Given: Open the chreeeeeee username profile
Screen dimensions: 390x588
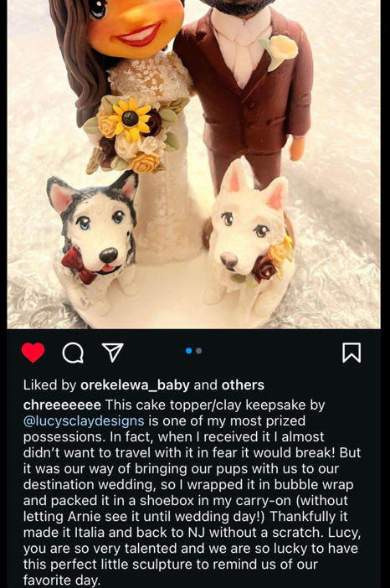Looking at the screenshot, I should pos(62,405).
